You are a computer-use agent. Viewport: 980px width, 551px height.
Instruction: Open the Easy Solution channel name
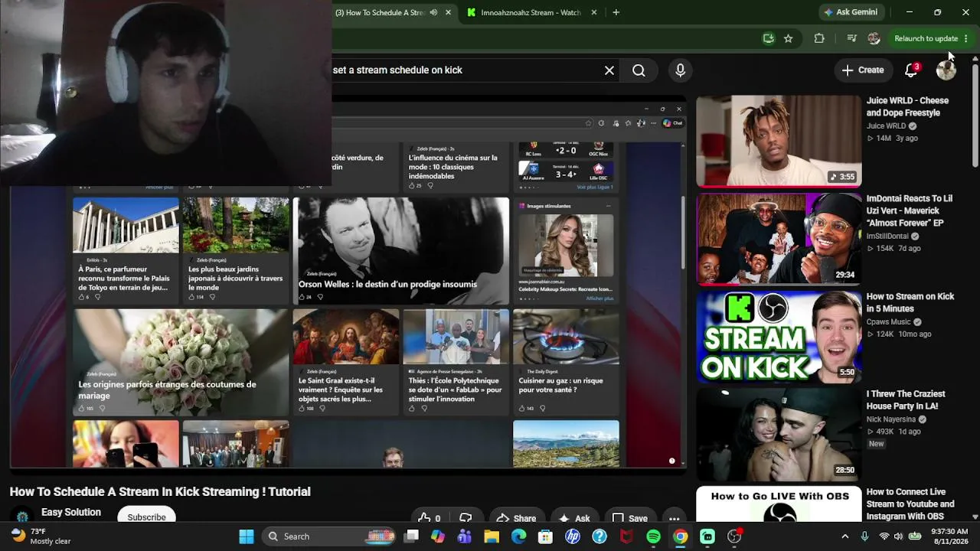pyautogui.click(x=71, y=513)
